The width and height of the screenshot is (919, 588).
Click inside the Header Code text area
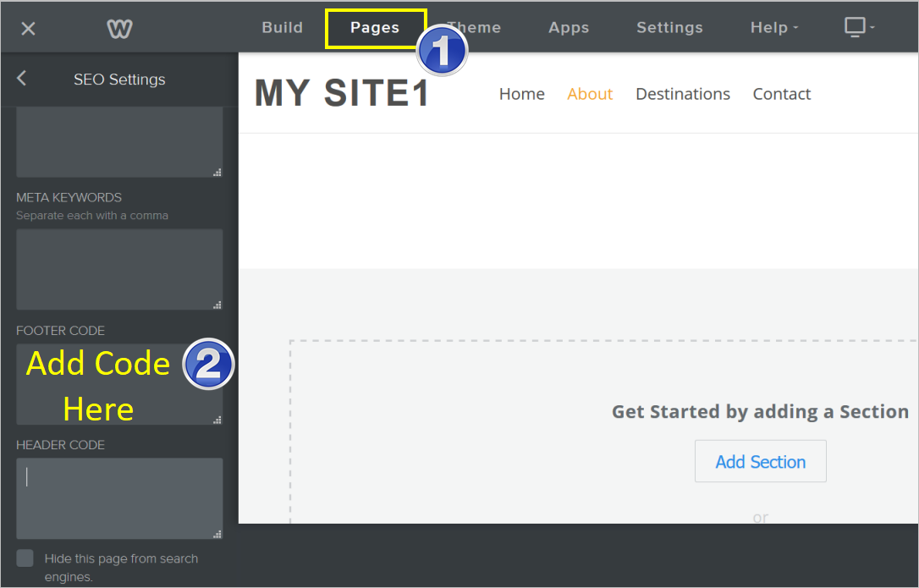pos(119,498)
